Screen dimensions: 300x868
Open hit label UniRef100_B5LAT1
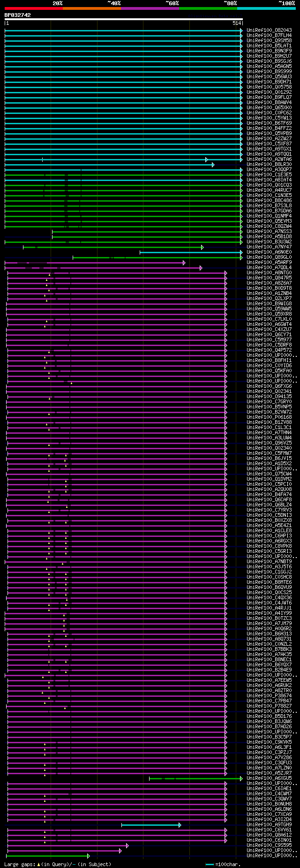(x=269, y=45)
